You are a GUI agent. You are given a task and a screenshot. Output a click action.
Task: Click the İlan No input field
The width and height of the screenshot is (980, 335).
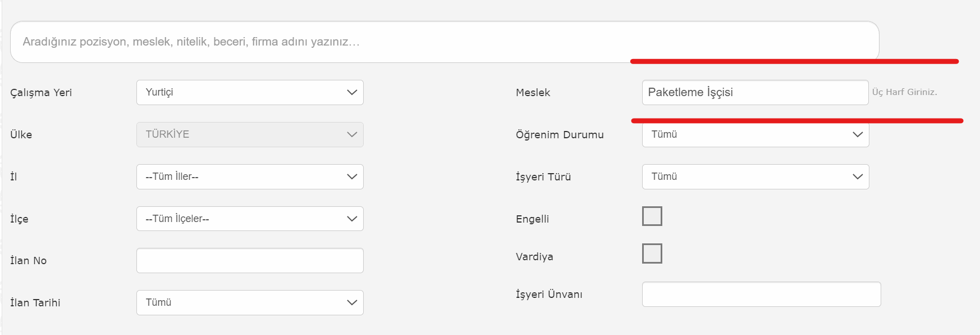(x=250, y=260)
